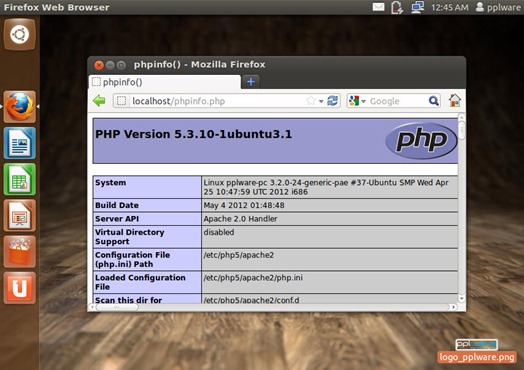Launch LibreOffice Writer from the launcher
The height and width of the screenshot is (370, 524).
pos(19,143)
